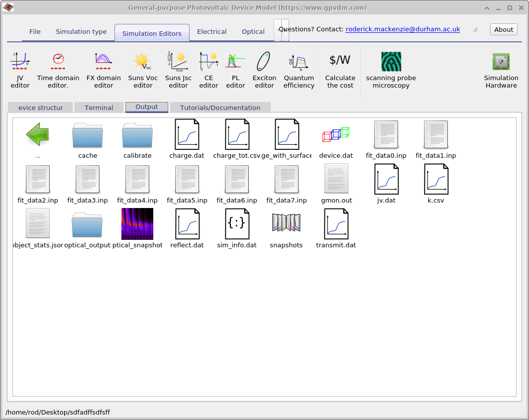The width and height of the screenshot is (529, 420).
Task: Open the roderick.mackenzie email contact link
Action: pyautogui.click(x=403, y=29)
